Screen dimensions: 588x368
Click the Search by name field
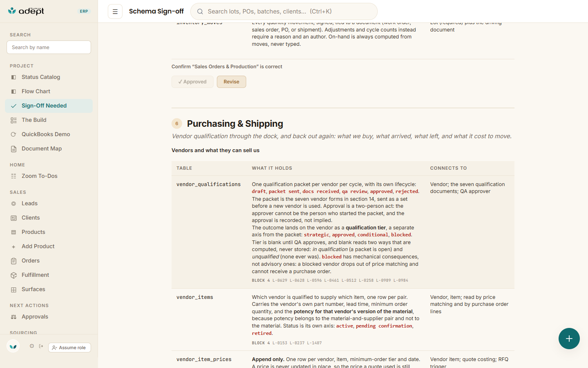[49, 47]
